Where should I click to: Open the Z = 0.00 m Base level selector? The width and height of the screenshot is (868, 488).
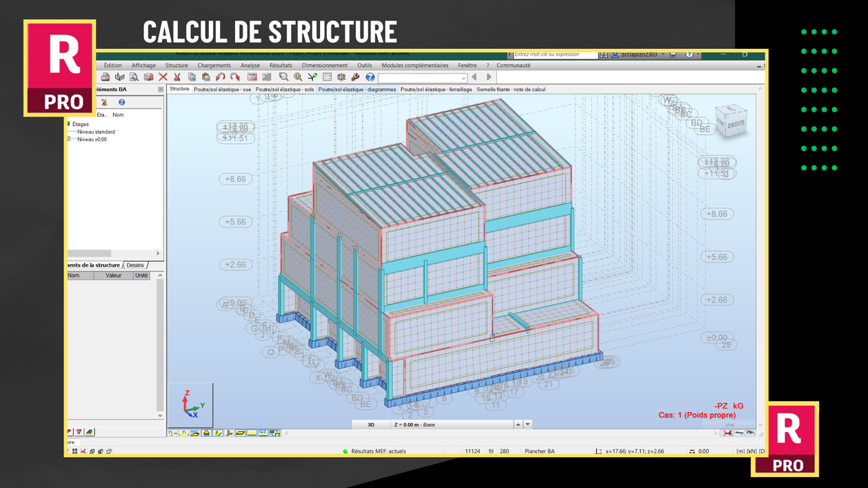point(454,425)
